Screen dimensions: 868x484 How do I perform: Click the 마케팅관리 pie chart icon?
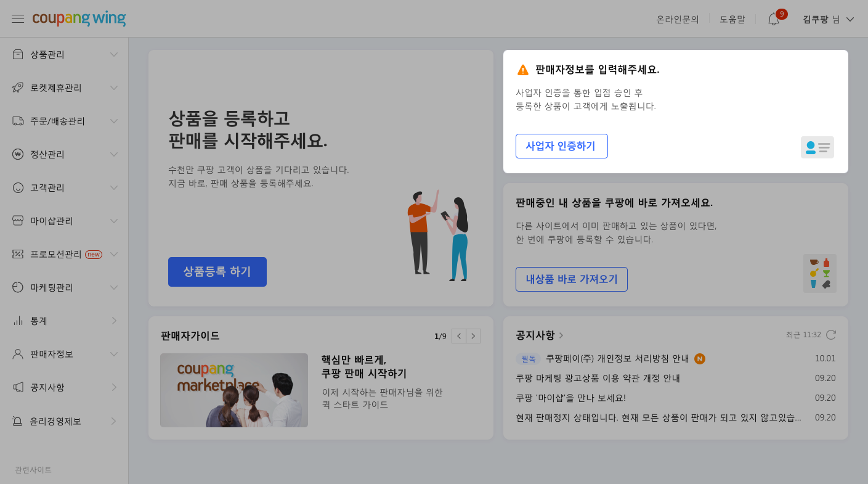[x=18, y=287]
